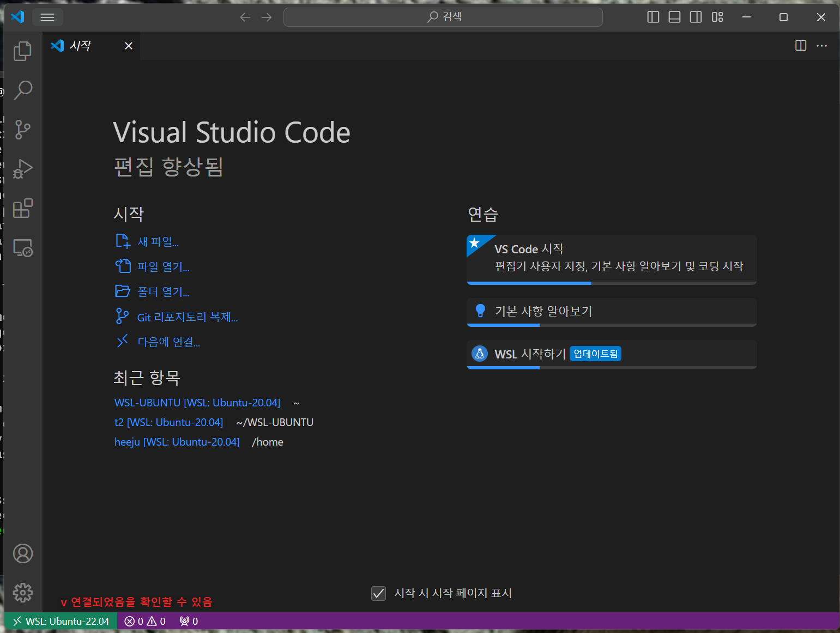The height and width of the screenshot is (633, 840).
Task: Click WSL: Ubuntu-22.04 remote status indicator
Action: coord(61,622)
